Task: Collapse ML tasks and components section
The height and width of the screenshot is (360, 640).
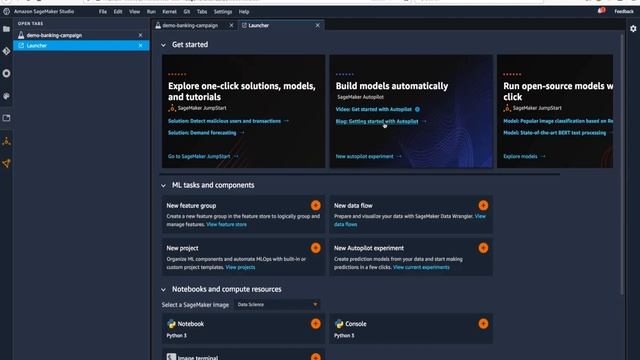Action: coord(163,186)
